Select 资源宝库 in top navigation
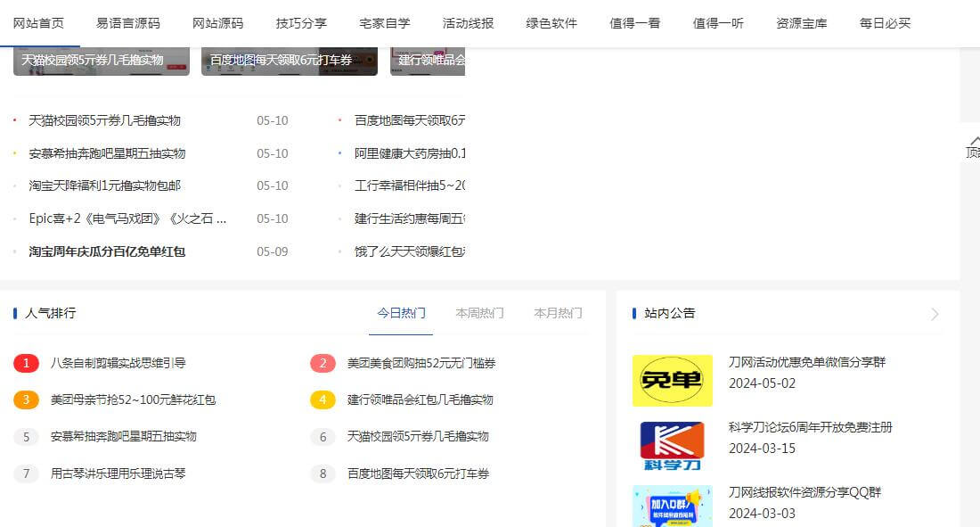Image resolution: width=980 pixels, height=527 pixels. 801,23
